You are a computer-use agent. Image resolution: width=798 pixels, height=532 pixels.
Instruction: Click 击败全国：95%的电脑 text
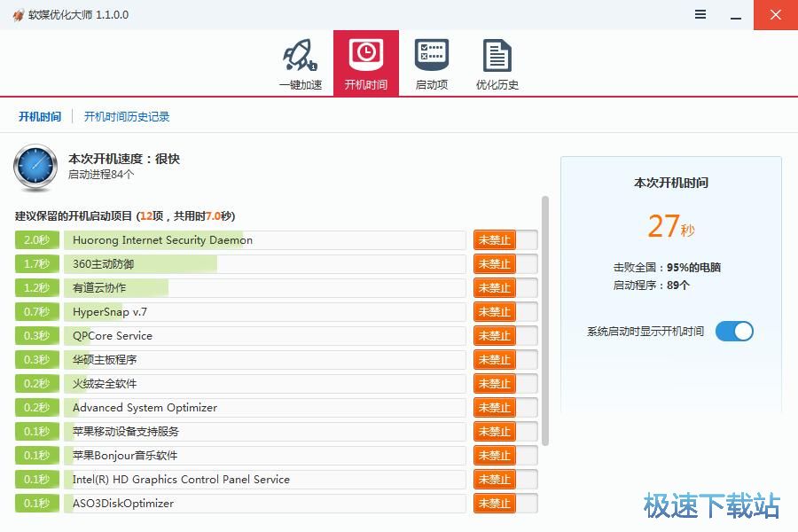[667, 267]
